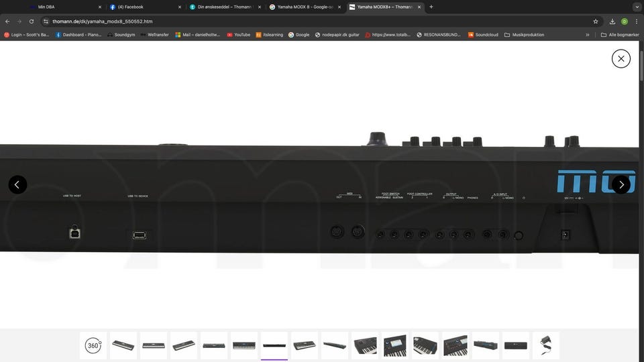Close the image gallery overlay
Viewport: 644px width, 362px height.
(621, 59)
